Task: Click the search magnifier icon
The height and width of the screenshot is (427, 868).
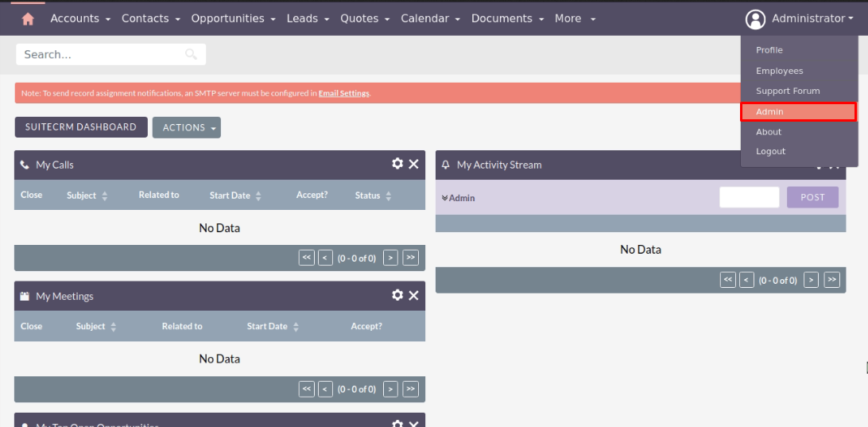Action: tap(191, 54)
